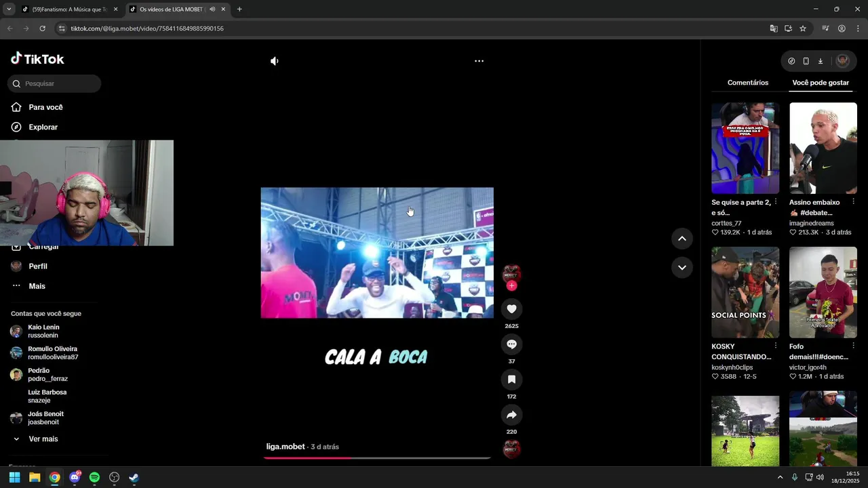Show hidden system tray icons
This screenshot has width=868, height=488.
pos(780,477)
